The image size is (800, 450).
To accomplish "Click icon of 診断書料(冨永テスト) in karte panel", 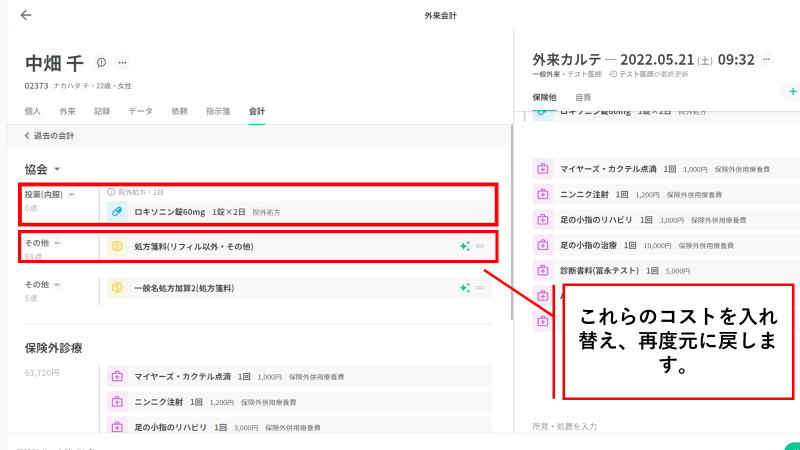I will pyautogui.click(x=542, y=270).
